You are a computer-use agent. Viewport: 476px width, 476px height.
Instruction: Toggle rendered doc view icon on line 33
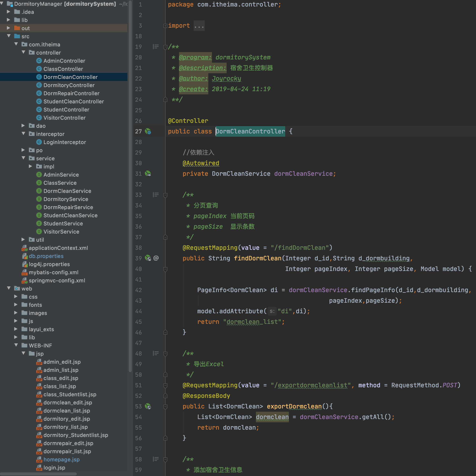[156, 195]
